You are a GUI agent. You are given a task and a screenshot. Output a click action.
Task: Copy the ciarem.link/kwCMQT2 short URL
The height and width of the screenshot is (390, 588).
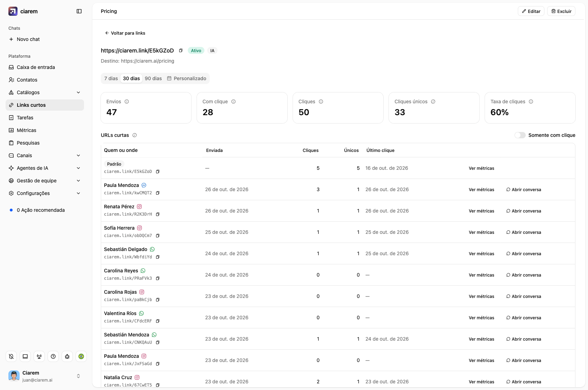(157, 193)
